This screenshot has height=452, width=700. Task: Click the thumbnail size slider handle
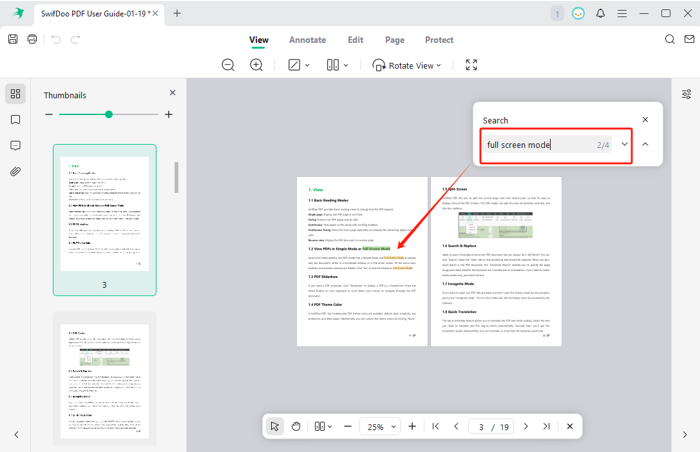coord(109,114)
